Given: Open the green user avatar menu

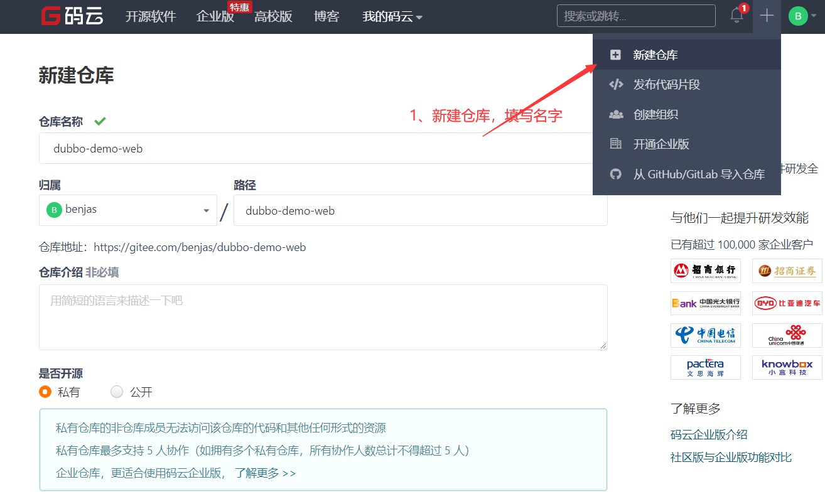Looking at the screenshot, I should click(798, 16).
